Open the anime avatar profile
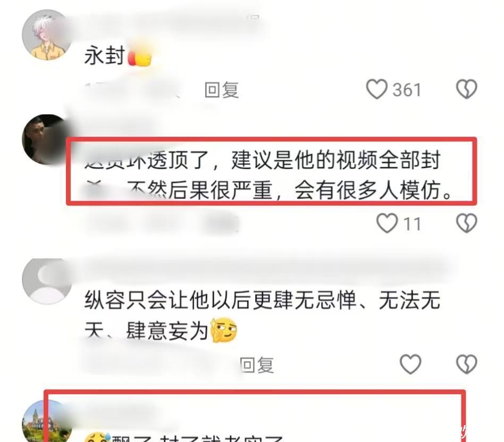504x442 pixels. 47,35
